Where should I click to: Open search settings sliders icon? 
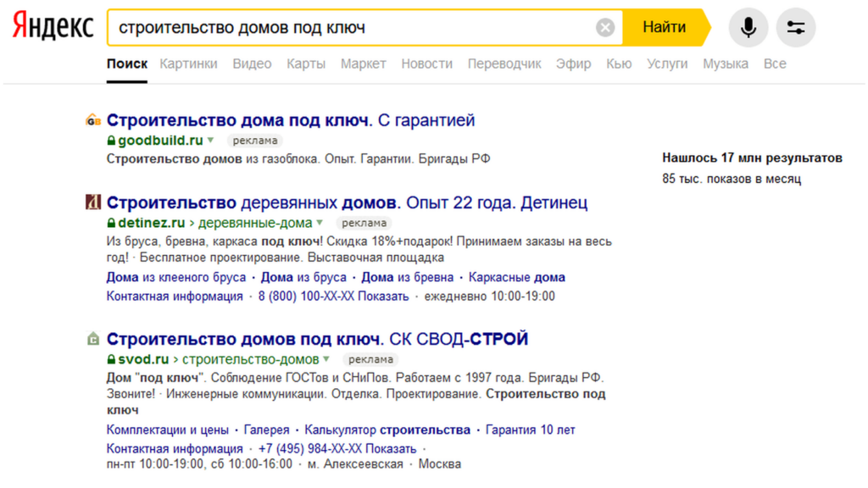tap(796, 27)
